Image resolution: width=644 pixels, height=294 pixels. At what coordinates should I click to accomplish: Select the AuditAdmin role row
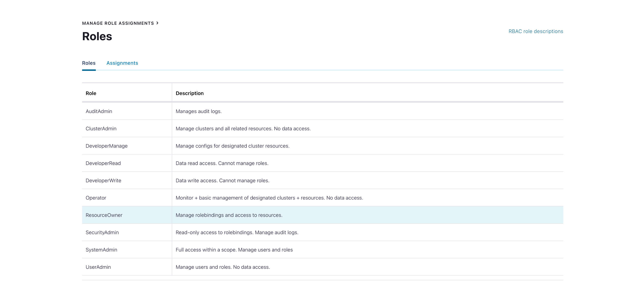click(x=99, y=111)
